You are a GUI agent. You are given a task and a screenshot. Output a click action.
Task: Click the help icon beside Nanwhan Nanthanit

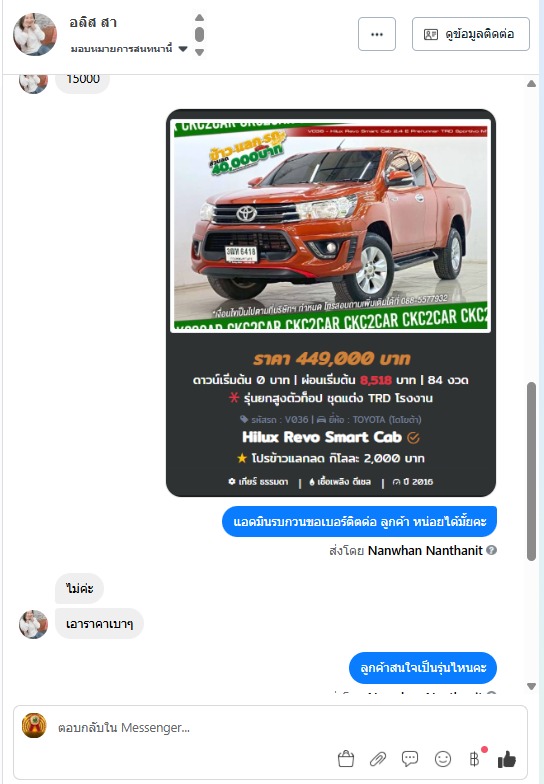[x=492, y=550]
